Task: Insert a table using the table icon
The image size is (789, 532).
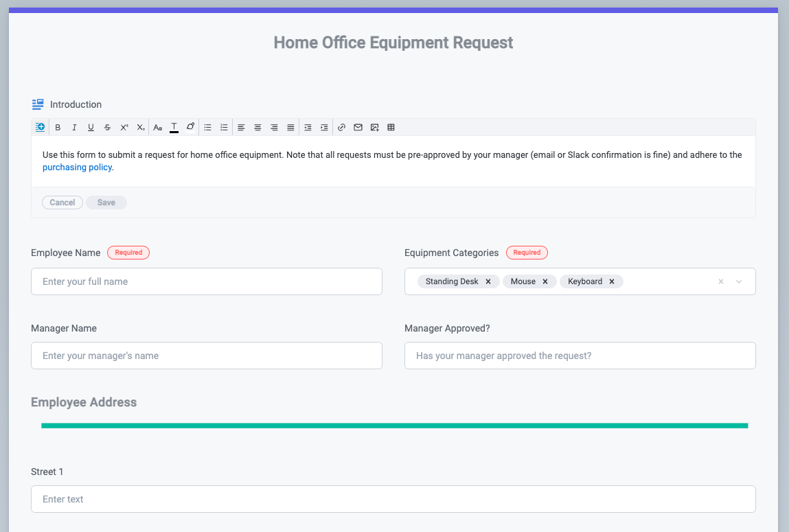Action: click(391, 127)
